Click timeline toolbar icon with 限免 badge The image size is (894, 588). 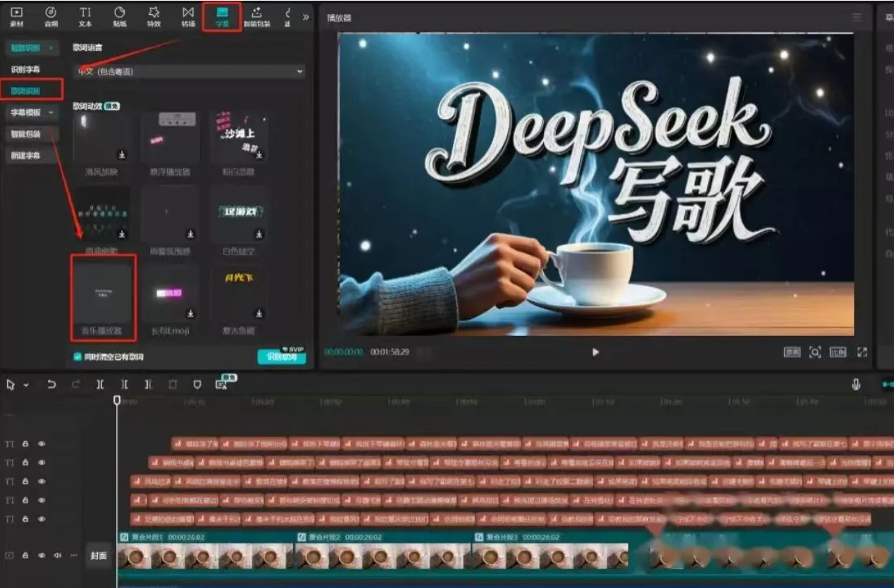(x=222, y=384)
